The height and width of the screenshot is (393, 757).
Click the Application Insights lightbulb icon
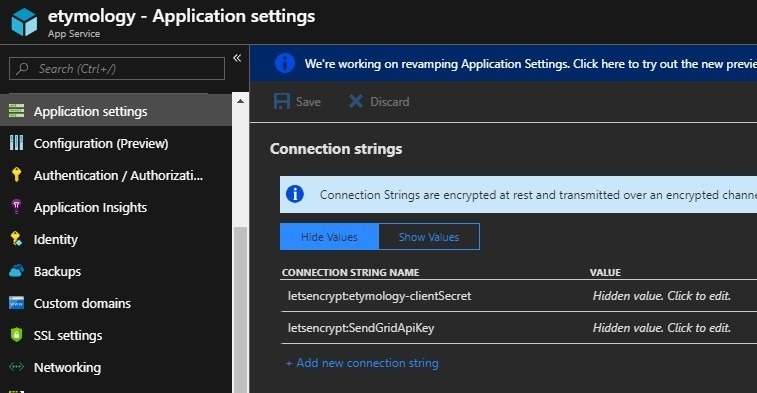tap(16, 207)
